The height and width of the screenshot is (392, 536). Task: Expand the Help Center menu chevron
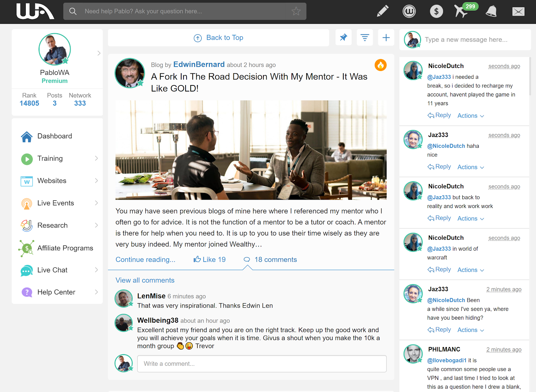[96, 292]
